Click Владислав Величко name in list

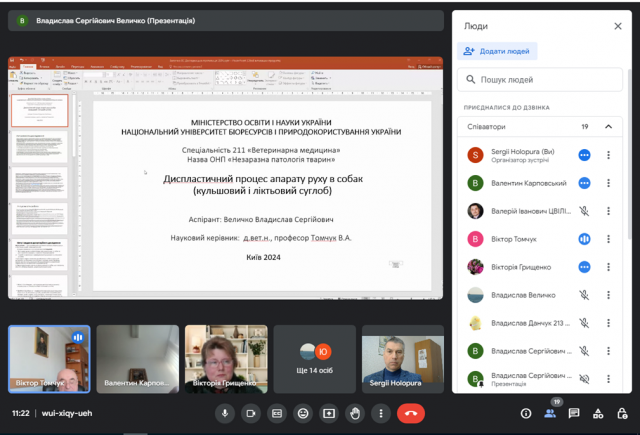tap(523, 295)
